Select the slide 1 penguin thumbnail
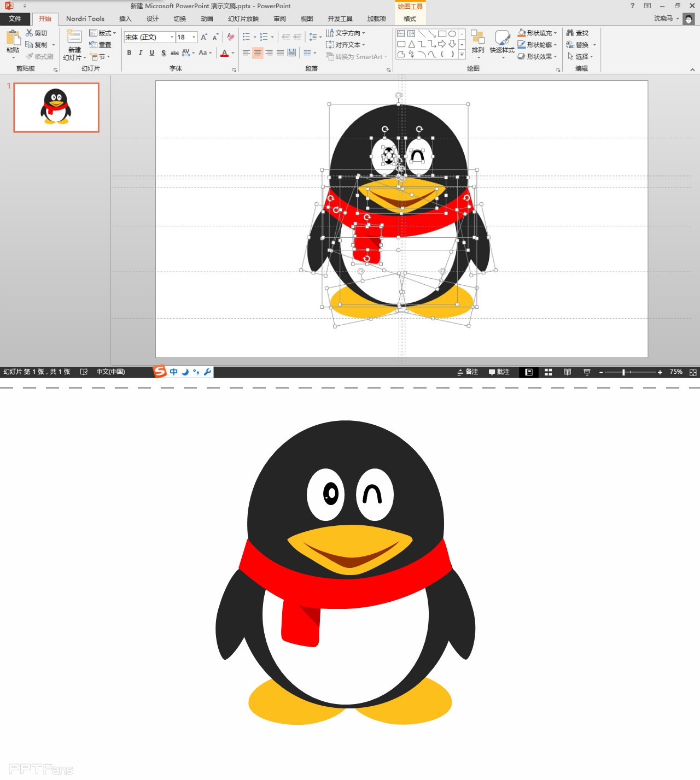 (x=56, y=107)
